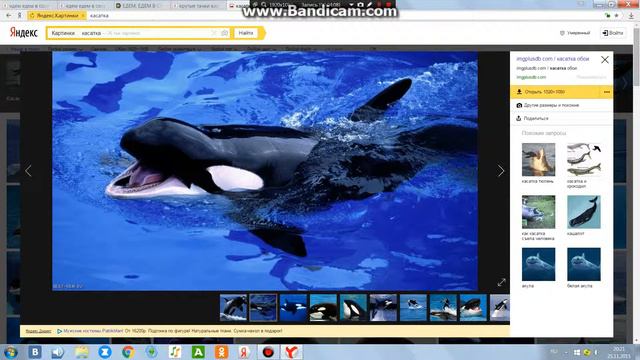Click the camera search-by-image icon
This screenshot has height=360, width=640.
pos(224,33)
